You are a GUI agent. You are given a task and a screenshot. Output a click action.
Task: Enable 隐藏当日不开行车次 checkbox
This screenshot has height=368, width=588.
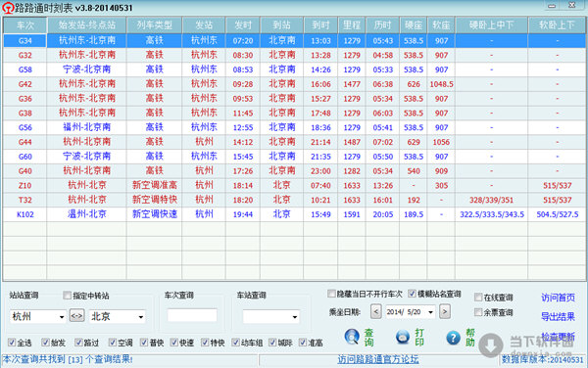331,294
